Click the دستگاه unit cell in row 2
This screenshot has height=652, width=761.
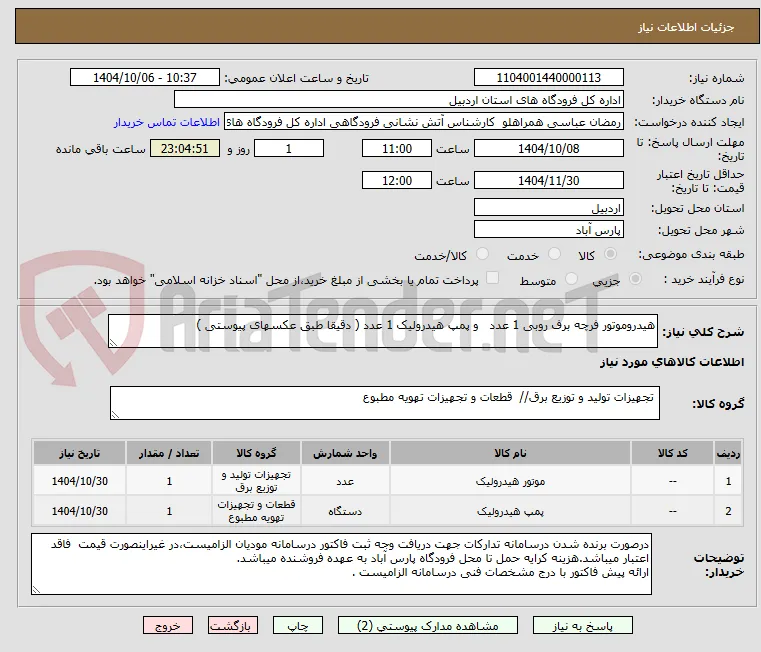coord(345,511)
